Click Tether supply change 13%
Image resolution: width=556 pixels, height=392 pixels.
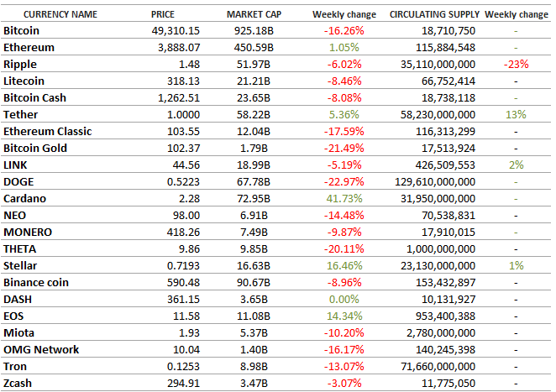pyautogui.click(x=516, y=115)
